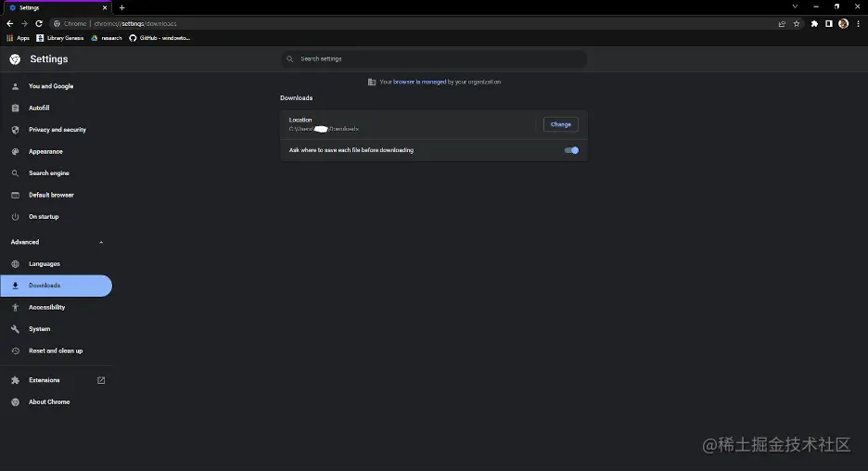The image size is (868, 471).
Task: Toggle Ask where to save each file
Action: (571, 150)
